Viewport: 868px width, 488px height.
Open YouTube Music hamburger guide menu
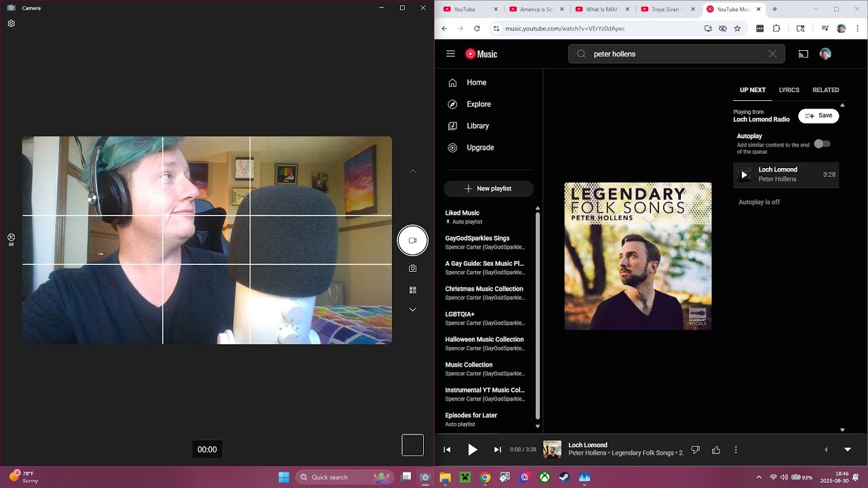click(450, 54)
